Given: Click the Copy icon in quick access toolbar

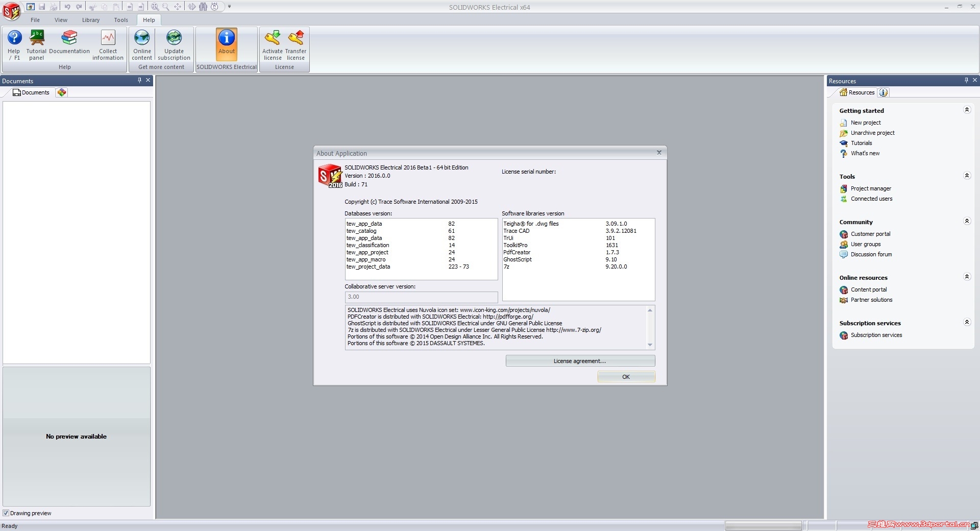Looking at the screenshot, I should tap(105, 7).
